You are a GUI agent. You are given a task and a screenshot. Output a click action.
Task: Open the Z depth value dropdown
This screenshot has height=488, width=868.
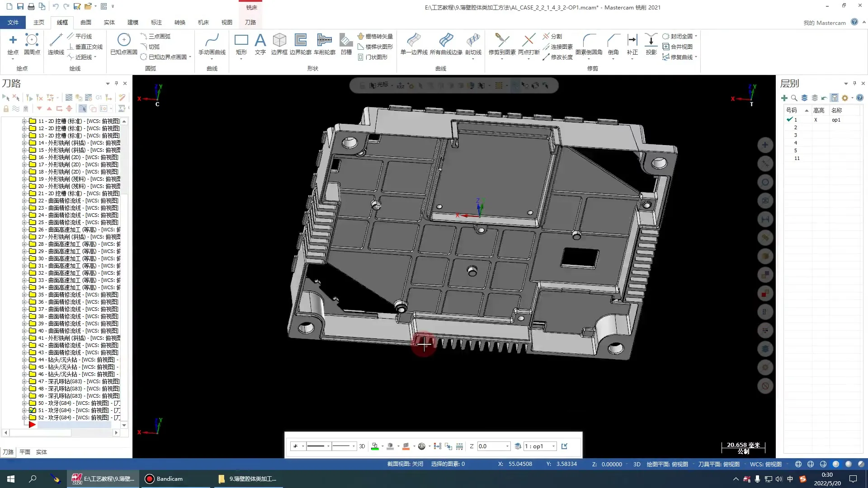507,446
